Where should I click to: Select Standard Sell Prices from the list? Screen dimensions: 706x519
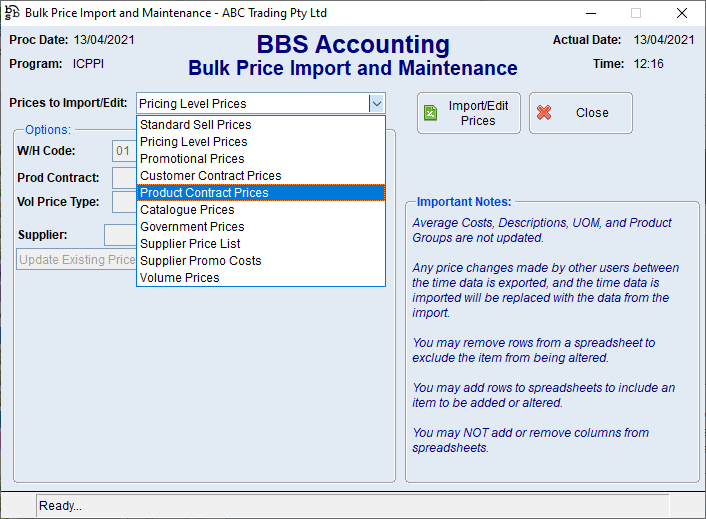click(x=196, y=125)
